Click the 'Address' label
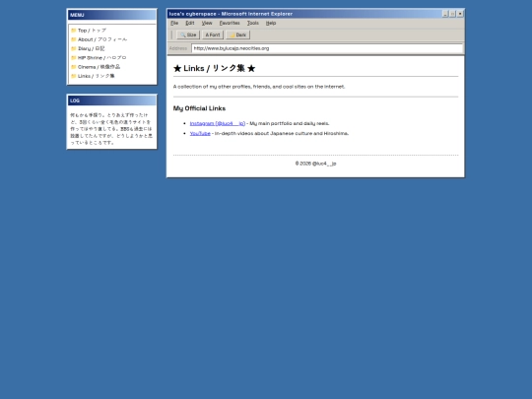This screenshot has width=532, height=399. (178, 48)
